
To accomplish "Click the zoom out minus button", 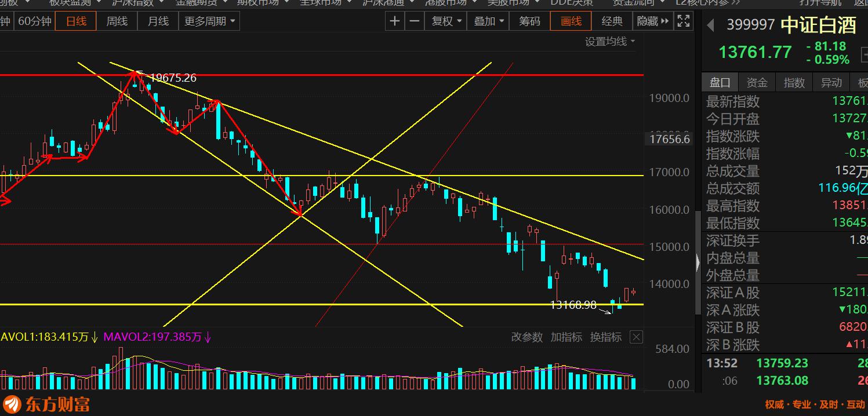I will 415,21.
